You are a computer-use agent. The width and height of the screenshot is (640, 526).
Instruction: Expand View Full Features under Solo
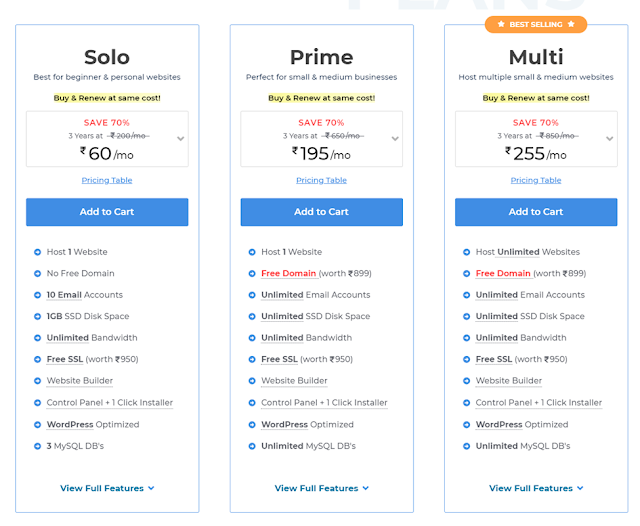click(107, 488)
